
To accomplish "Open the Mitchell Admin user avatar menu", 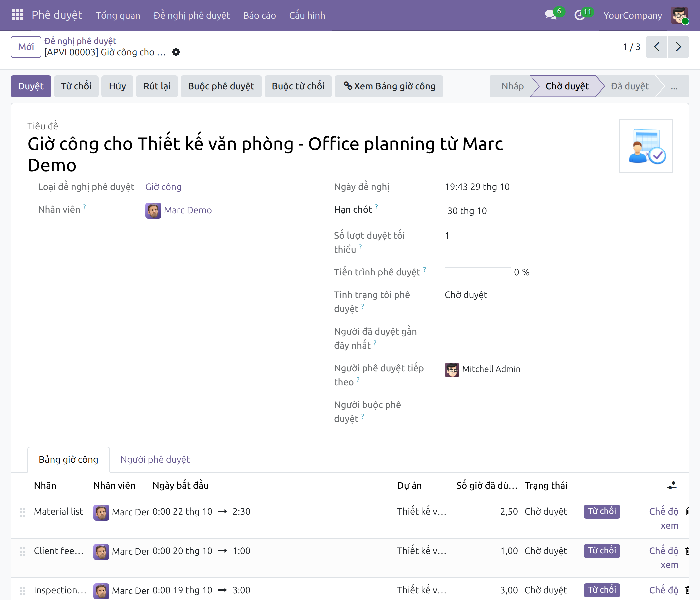I will click(x=680, y=15).
